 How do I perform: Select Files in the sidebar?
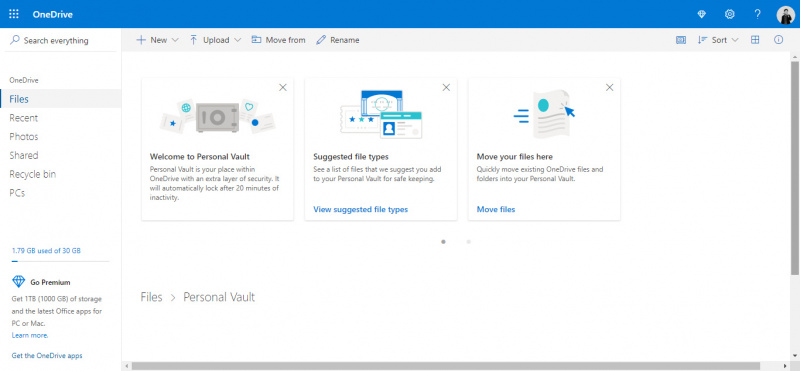pos(61,99)
